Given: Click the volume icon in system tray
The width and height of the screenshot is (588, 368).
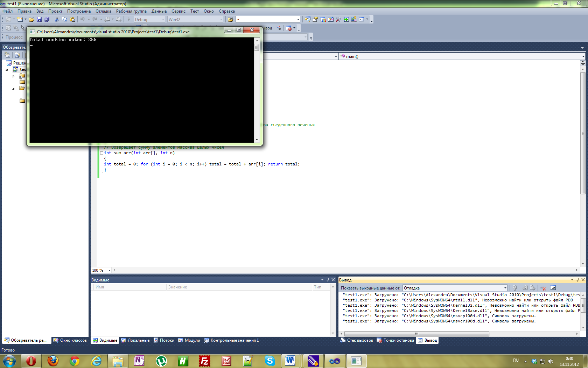Looking at the screenshot, I should pos(551,361).
